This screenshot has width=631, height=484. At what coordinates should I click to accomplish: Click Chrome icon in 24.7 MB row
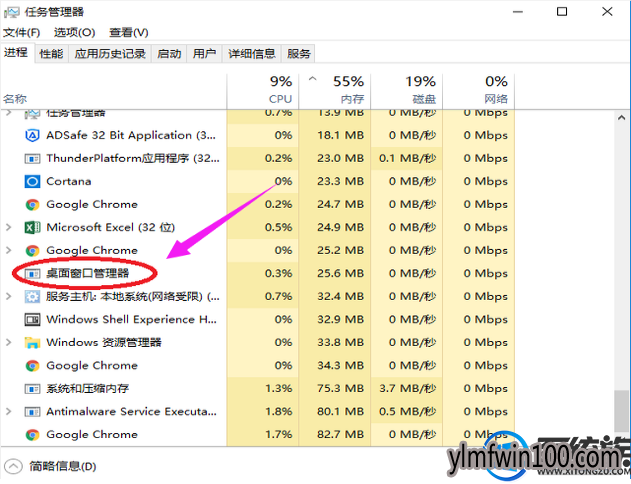coord(32,205)
